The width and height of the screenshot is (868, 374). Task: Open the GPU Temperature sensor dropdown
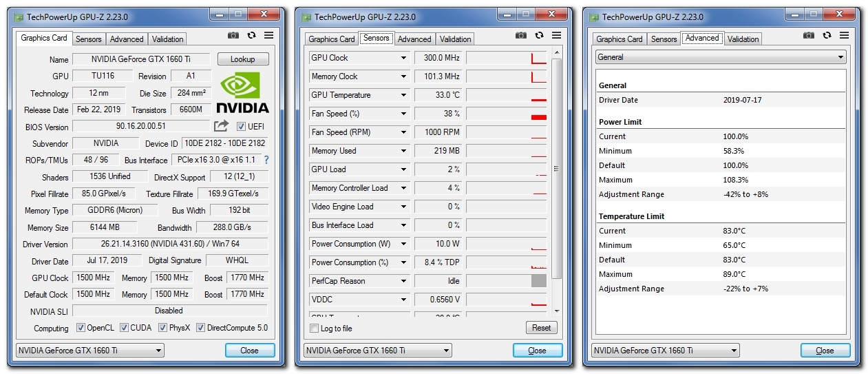pos(404,95)
